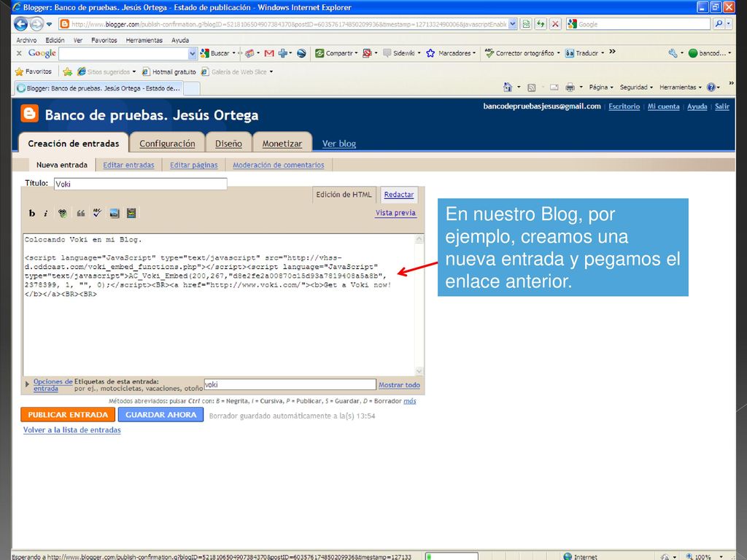The height and width of the screenshot is (560, 747).
Task: Click the Mostrar todo labels link
Action: point(399,385)
